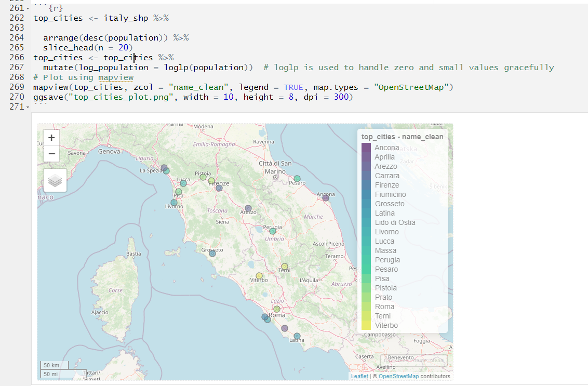Click the OpenStreetMap contributors link
This screenshot has width=588, height=386.
[398, 376]
